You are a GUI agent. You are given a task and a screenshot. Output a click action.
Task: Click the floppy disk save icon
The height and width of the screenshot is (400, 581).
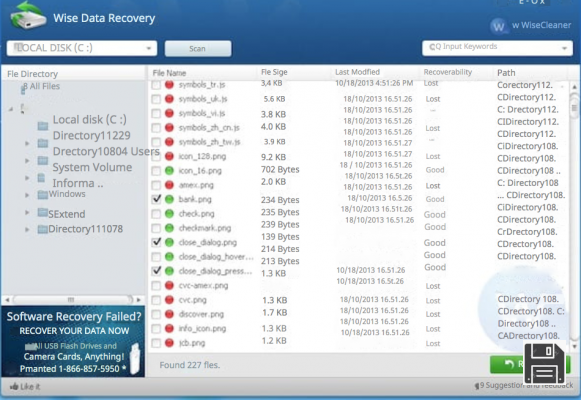point(544,364)
